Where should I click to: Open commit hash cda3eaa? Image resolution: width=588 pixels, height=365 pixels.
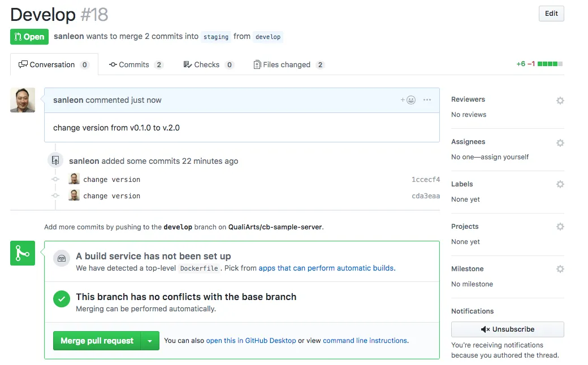tap(425, 196)
